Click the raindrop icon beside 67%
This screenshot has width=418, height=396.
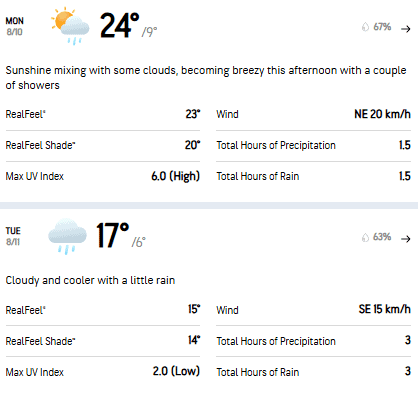coord(365,27)
